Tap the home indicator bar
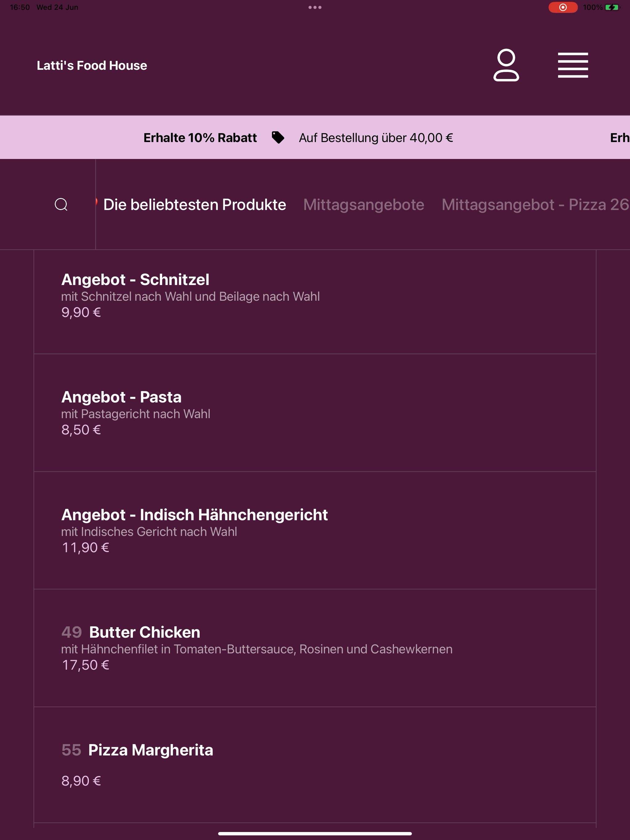 coord(315,834)
